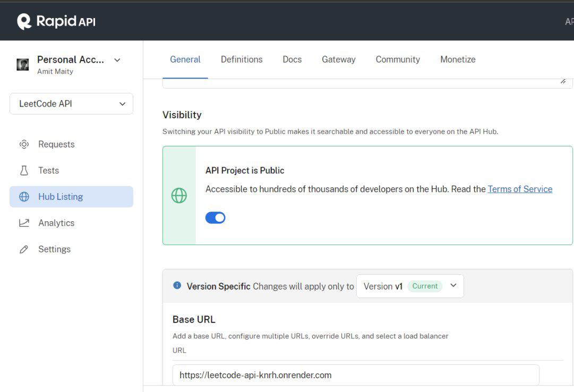The height and width of the screenshot is (392, 574).
Task: Go to the Monetize tab
Action: pos(458,59)
